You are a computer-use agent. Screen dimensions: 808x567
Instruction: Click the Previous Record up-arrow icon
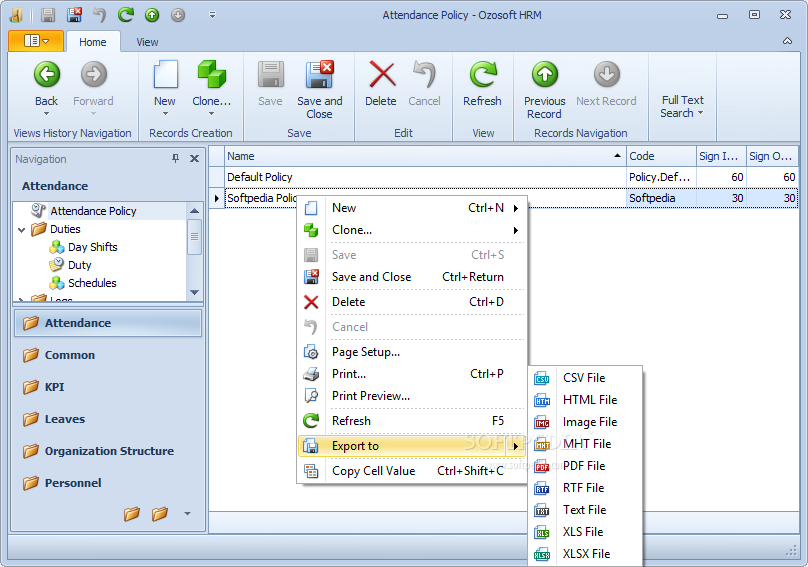(545, 75)
